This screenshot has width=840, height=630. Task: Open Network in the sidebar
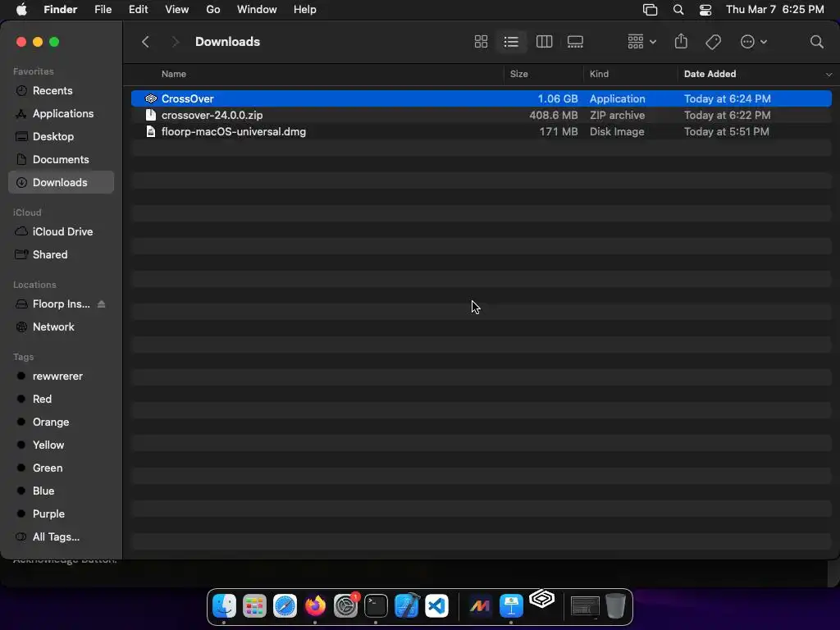[61, 326]
